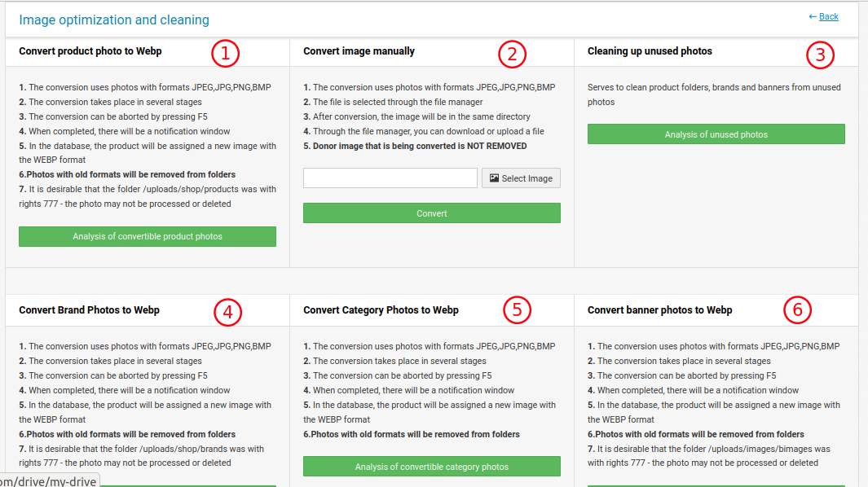The image size is (868, 487).
Task: Click Analysis of convertible product photos button
Action: coord(148,236)
